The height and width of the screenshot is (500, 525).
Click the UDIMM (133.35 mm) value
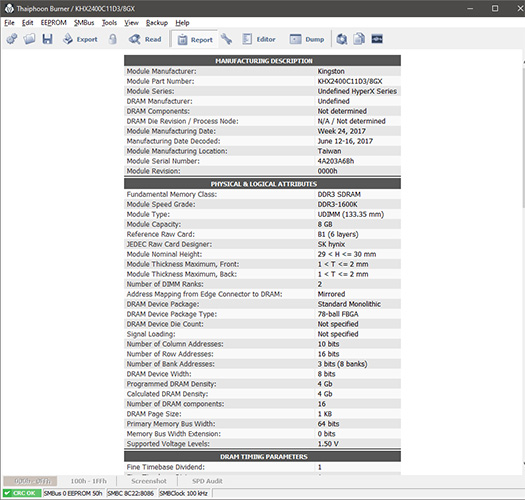tap(351, 214)
